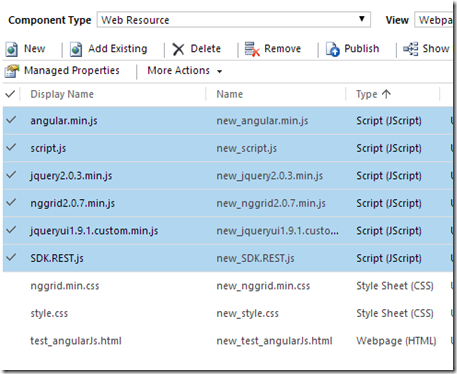Sort by the Name column header
457x374 pixels.
point(230,94)
